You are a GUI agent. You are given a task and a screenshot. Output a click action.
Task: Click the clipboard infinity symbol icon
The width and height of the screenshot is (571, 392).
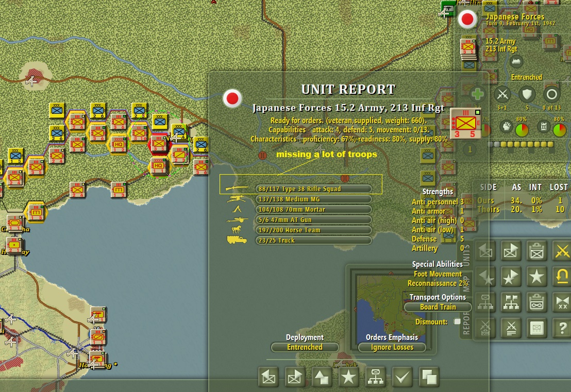coord(536,302)
